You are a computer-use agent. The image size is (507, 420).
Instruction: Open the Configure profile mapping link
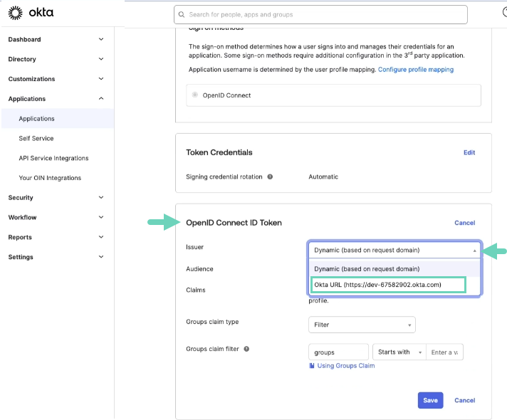415,70
